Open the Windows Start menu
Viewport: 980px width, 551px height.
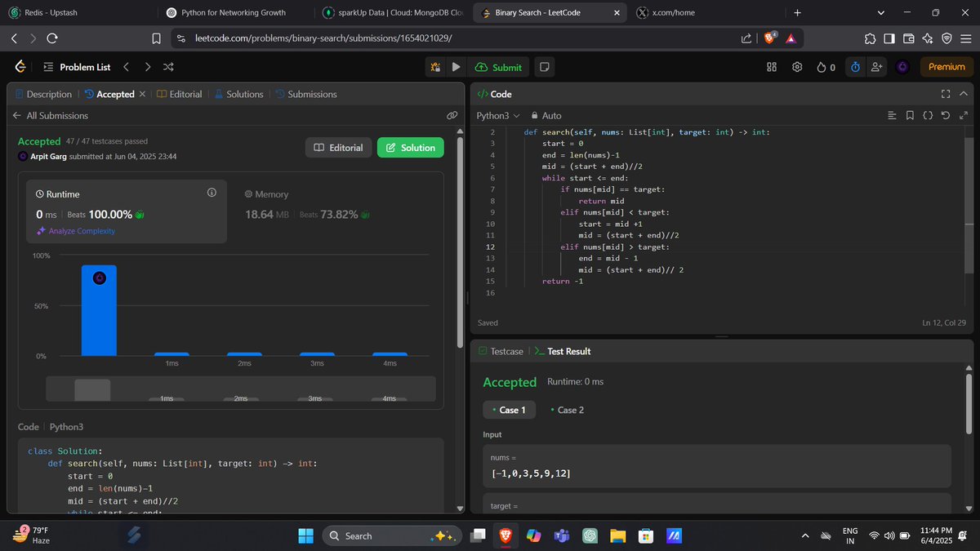pyautogui.click(x=305, y=535)
